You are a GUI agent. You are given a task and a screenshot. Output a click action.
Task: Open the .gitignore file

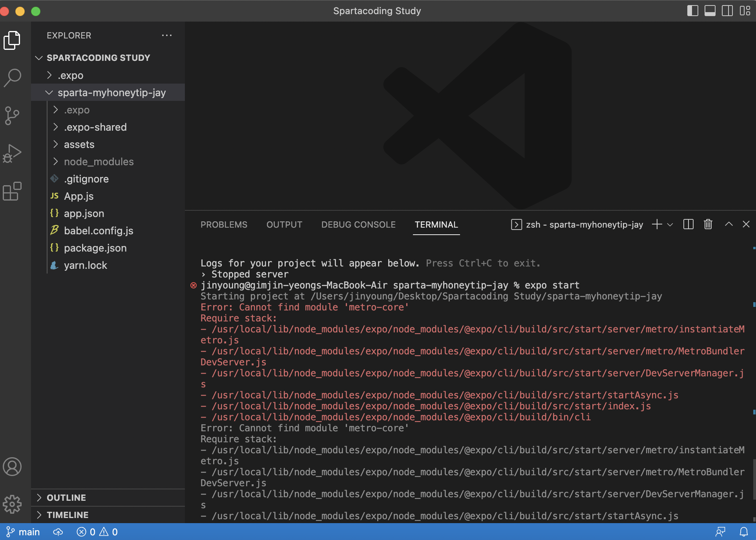point(108,179)
